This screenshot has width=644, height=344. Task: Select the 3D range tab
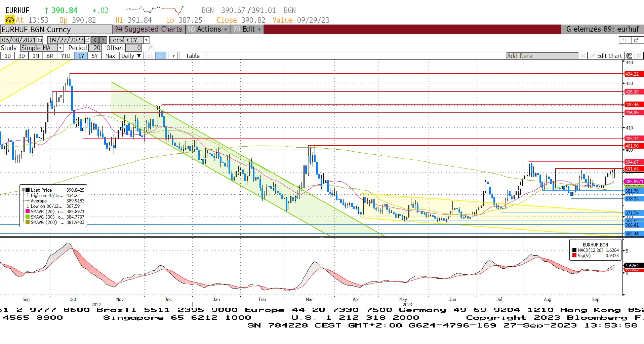coord(22,56)
